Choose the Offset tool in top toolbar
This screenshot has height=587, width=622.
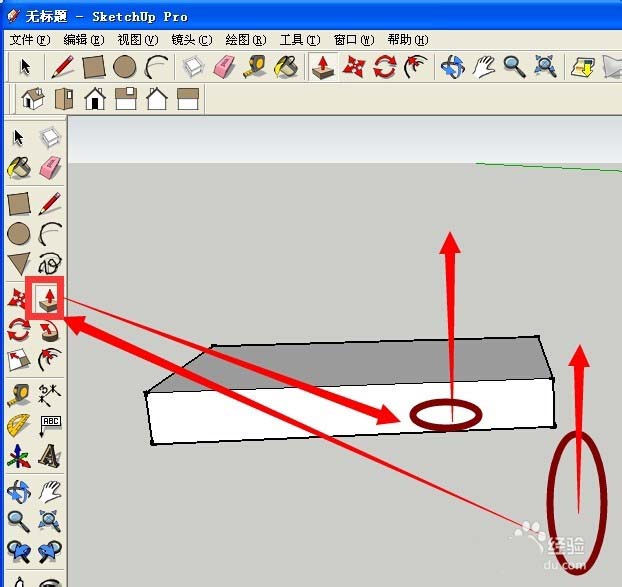[415, 67]
